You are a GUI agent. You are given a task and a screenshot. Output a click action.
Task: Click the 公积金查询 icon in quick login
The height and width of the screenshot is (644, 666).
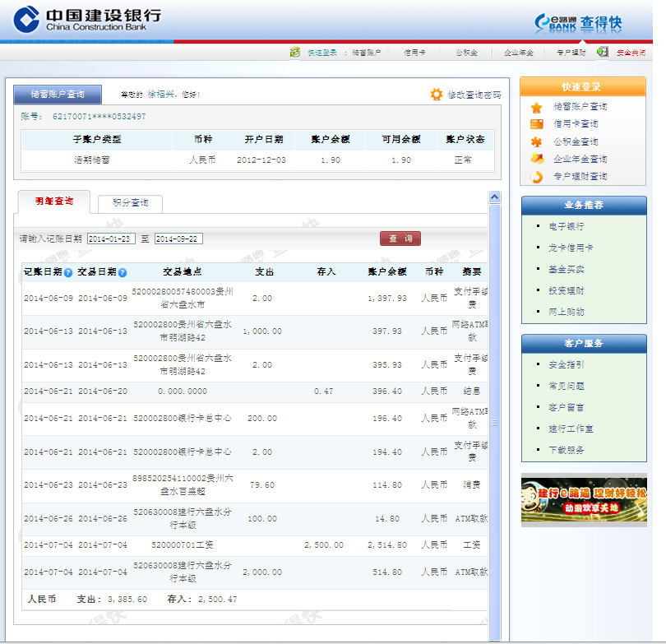(x=536, y=141)
